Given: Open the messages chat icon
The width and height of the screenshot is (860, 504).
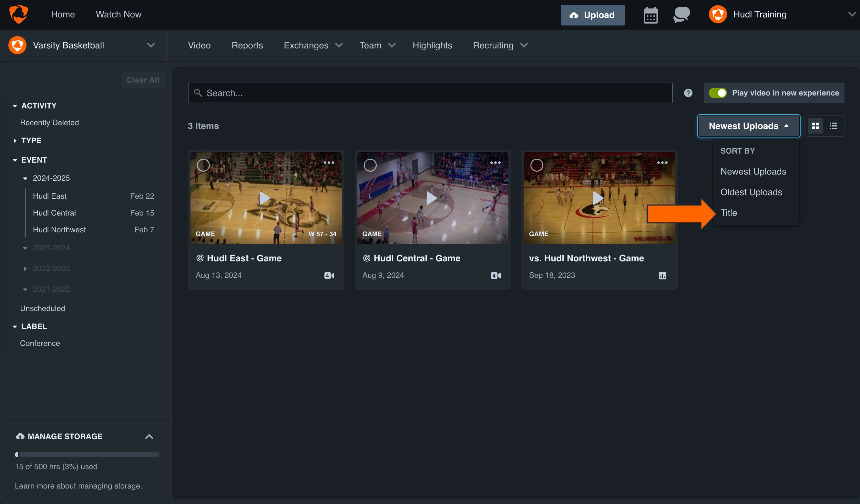Looking at the screenshot, I should pyautogui.click(x=681, y=15).
